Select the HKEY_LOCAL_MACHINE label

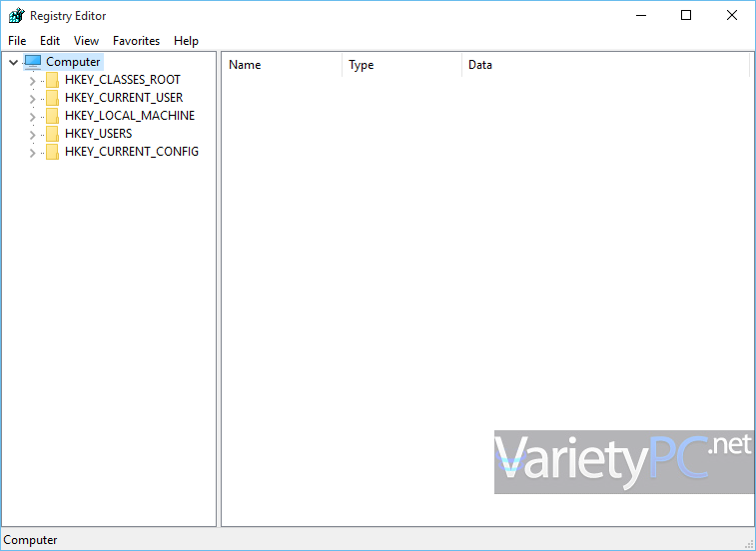click(x=130, y=116)
